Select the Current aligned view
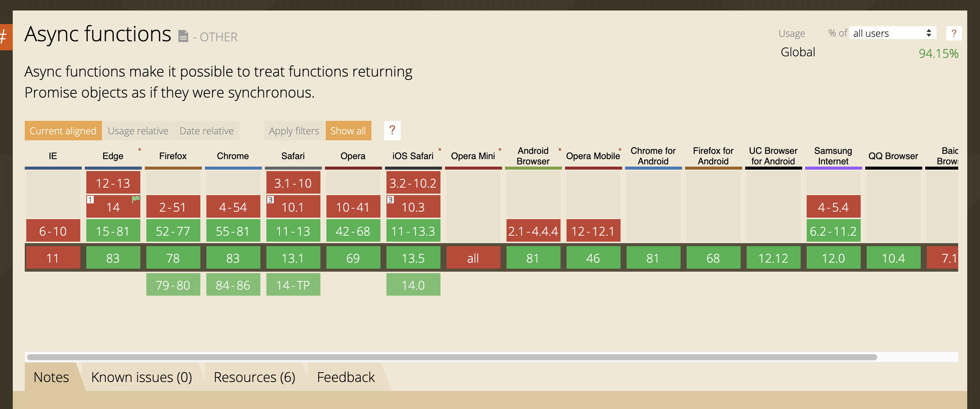Viewport: 980px width, 409px height. tap(63, 131)
